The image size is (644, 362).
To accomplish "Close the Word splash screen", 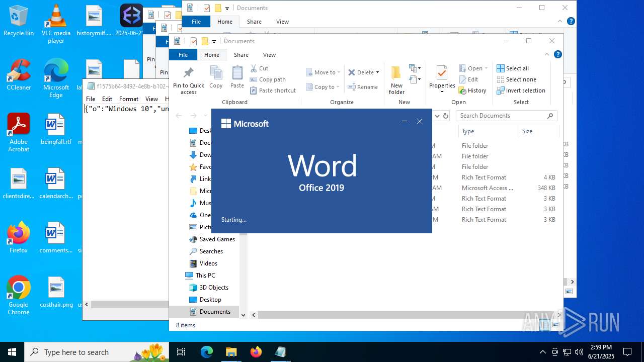I will (x=420, y=121).
